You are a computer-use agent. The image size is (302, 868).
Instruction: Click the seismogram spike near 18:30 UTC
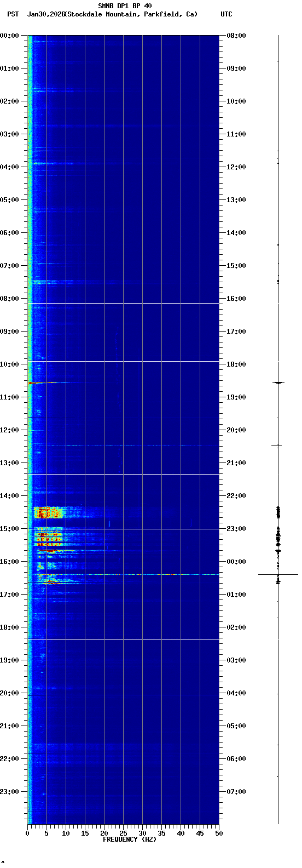278,382
